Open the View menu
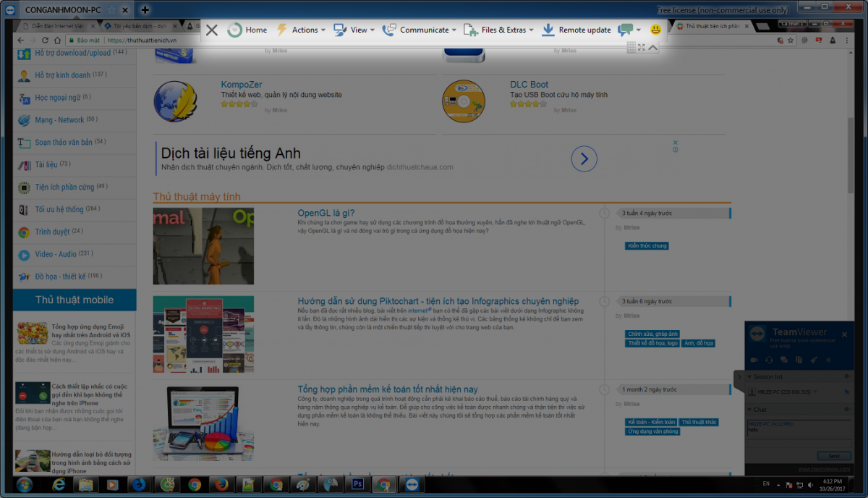 [354, 30]
